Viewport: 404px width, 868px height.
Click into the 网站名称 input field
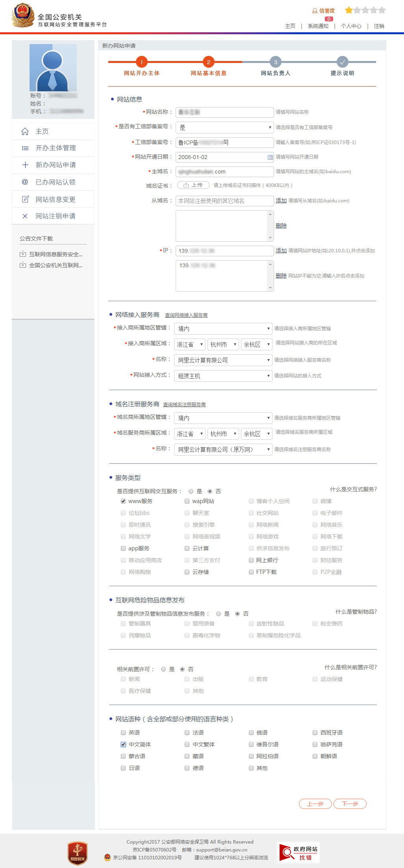[x=224, y=112]
